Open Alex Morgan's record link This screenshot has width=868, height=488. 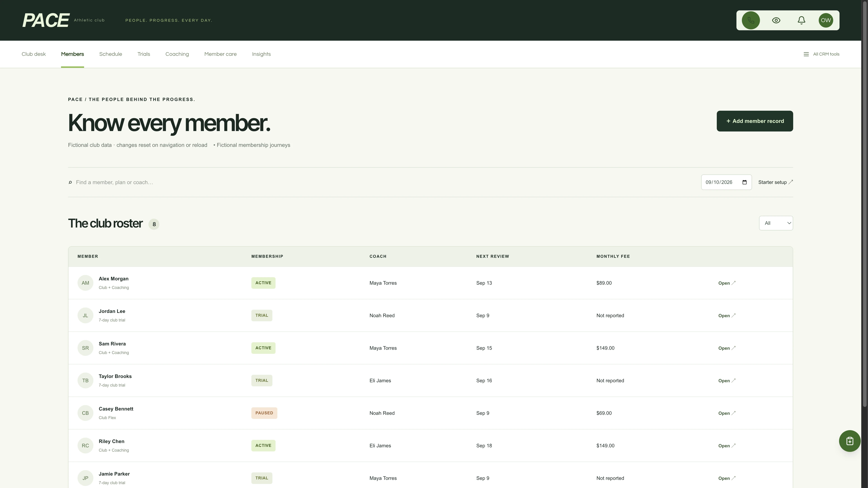[727, 283]
